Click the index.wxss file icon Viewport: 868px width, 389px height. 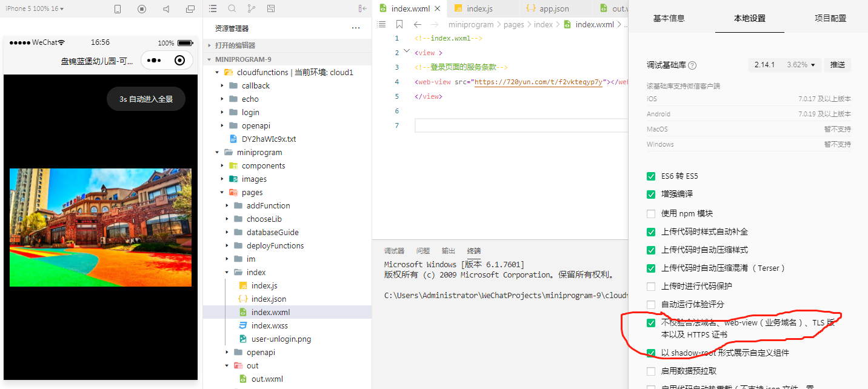[x=242, y=325]
